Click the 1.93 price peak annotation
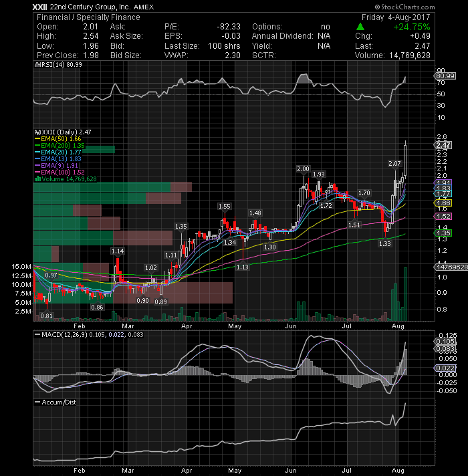Viewport: 468px width, 476px height. click(319, 174)
